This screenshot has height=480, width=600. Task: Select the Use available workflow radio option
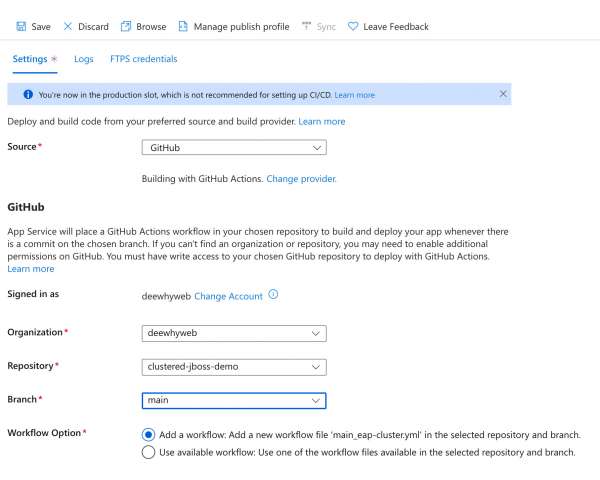(149, 452)
